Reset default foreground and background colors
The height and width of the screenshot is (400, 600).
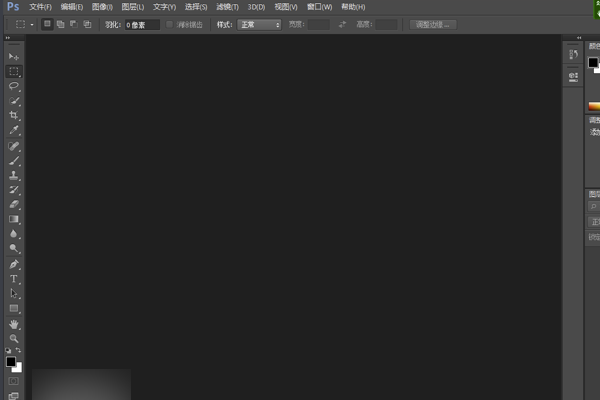(8, 350)
